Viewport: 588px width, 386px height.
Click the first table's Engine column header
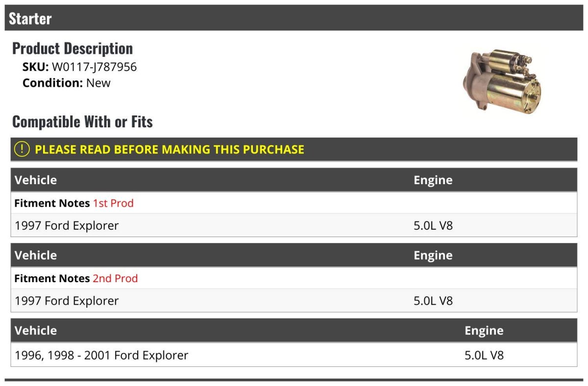pos(433,180)
